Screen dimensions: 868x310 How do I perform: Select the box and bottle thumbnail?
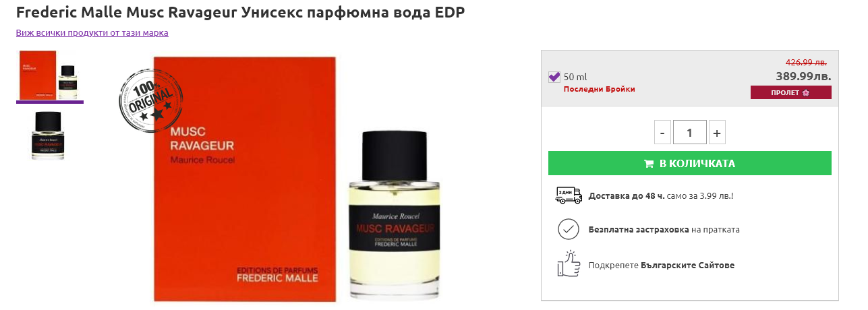coord(50,75)
